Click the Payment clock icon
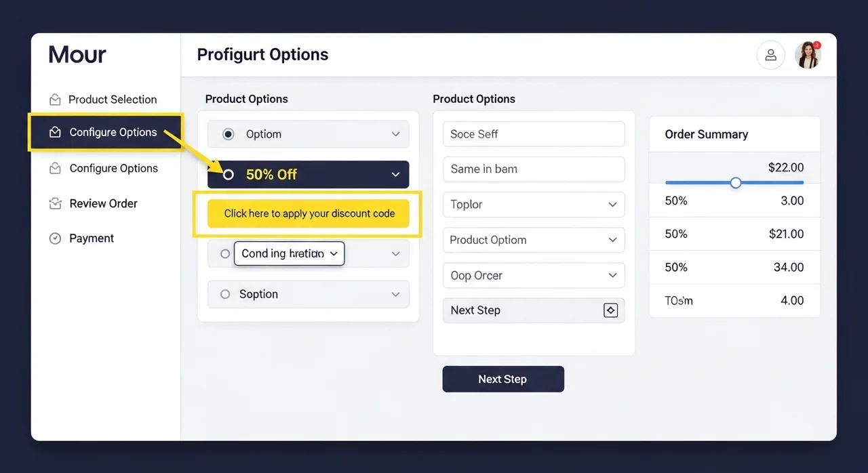868x473 pixels. tap(55, 239)
